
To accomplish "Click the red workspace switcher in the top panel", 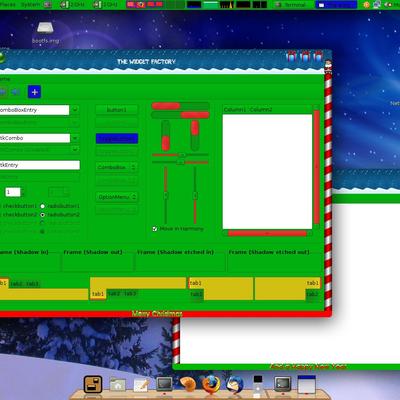I will click(145, 5).
